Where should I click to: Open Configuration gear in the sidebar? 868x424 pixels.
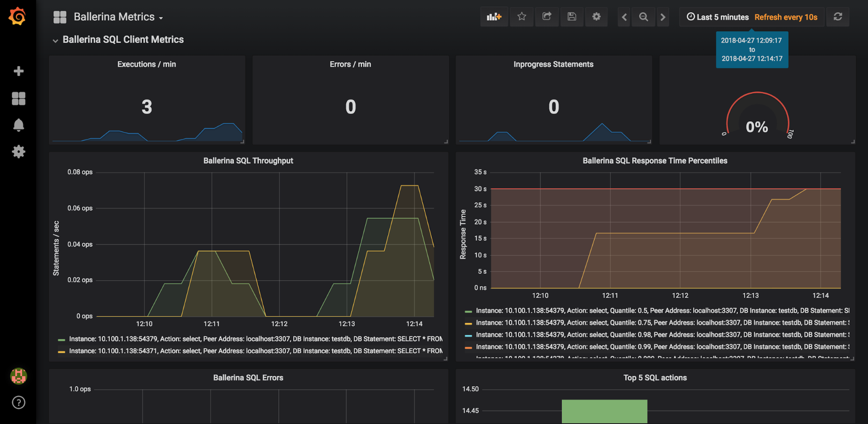coord(18,152)
